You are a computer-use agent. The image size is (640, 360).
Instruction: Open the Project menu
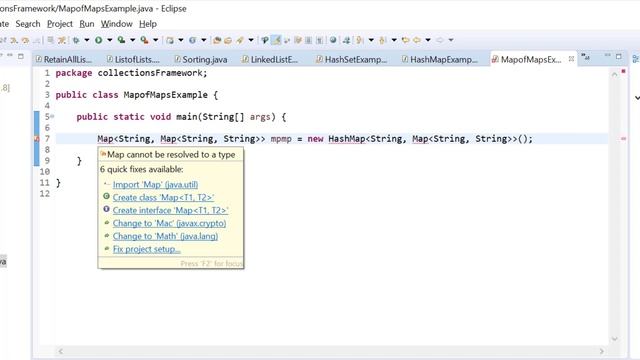pyautogui.click(x=60, y=24)
